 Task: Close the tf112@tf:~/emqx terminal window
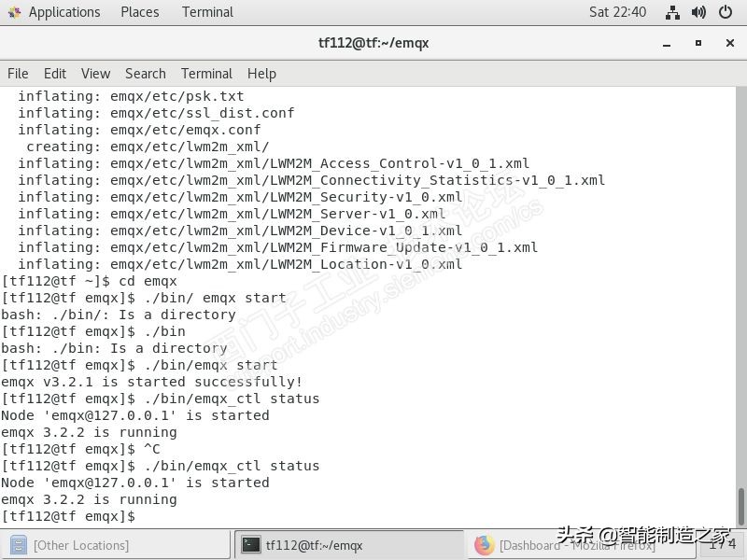pyautogui.click(x=730, y=43)
